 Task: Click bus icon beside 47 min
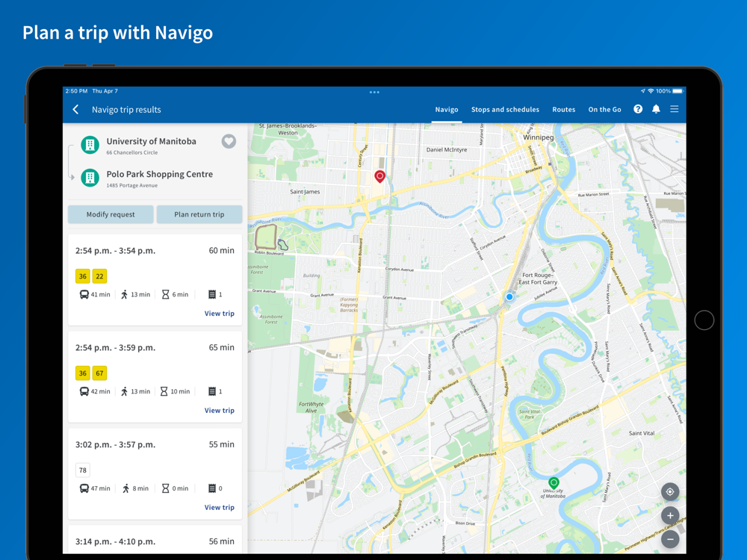(84, 488)
